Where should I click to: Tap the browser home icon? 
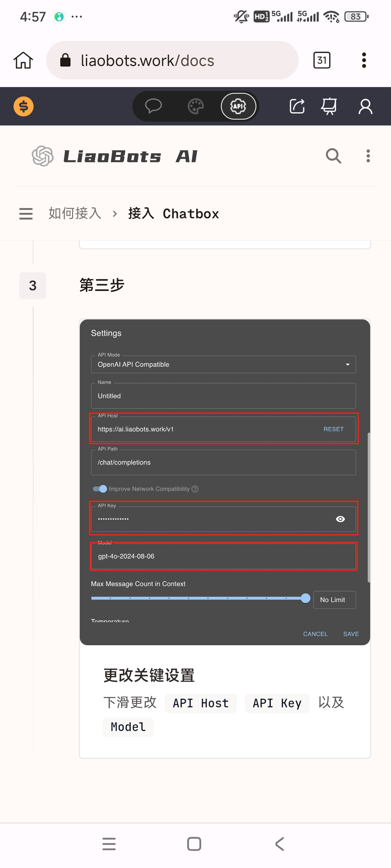point(23,61)
